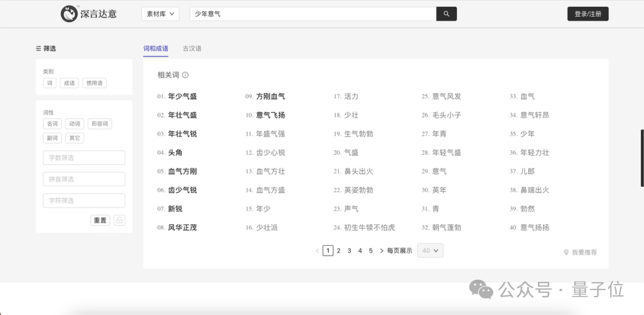The height and width of the screenshot is (315, 644).
Task: Toggle the 其它 part-of-speech filter
Action: coord(75,138)
